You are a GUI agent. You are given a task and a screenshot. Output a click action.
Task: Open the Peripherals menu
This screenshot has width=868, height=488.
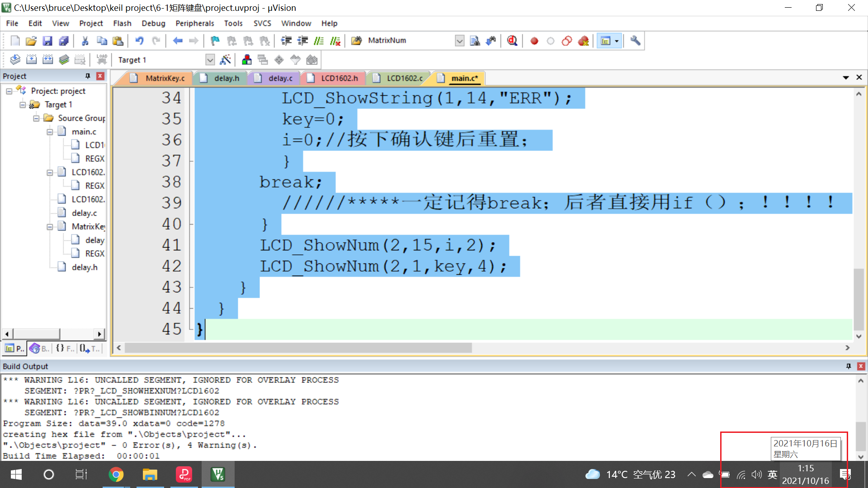(194, 23)
